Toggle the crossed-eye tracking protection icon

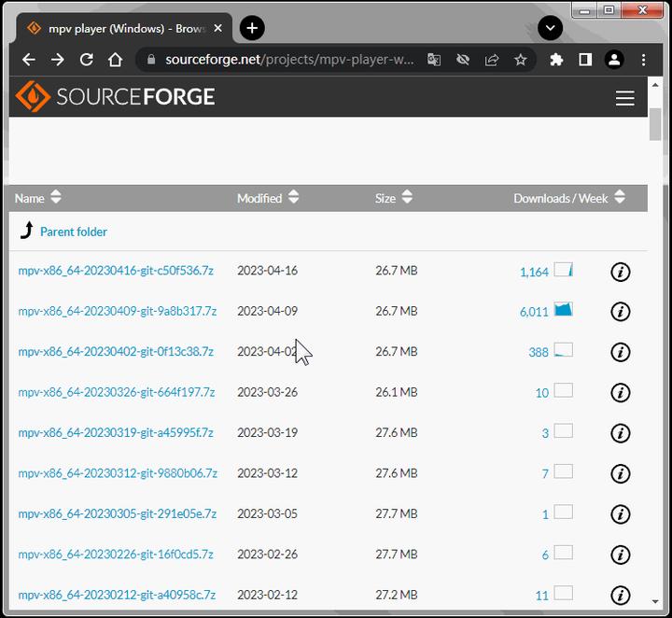click(x=463, y=60)
